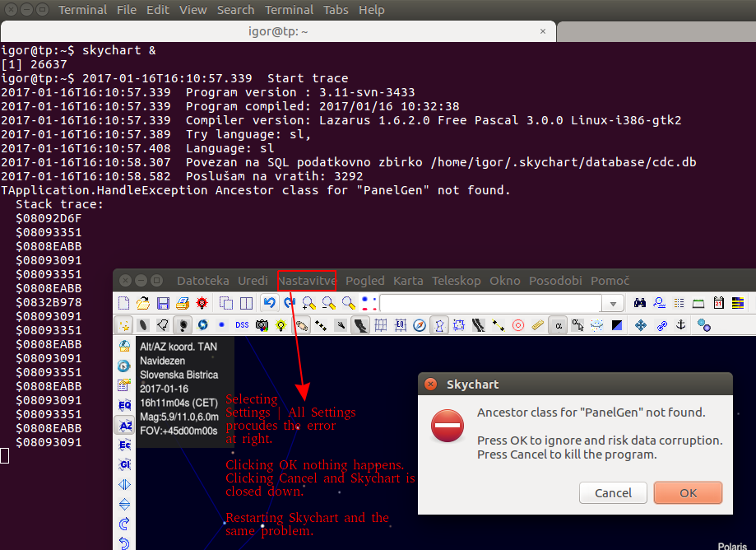
Task: Click the list view icon beside binoculars
Action: [679, 303]
